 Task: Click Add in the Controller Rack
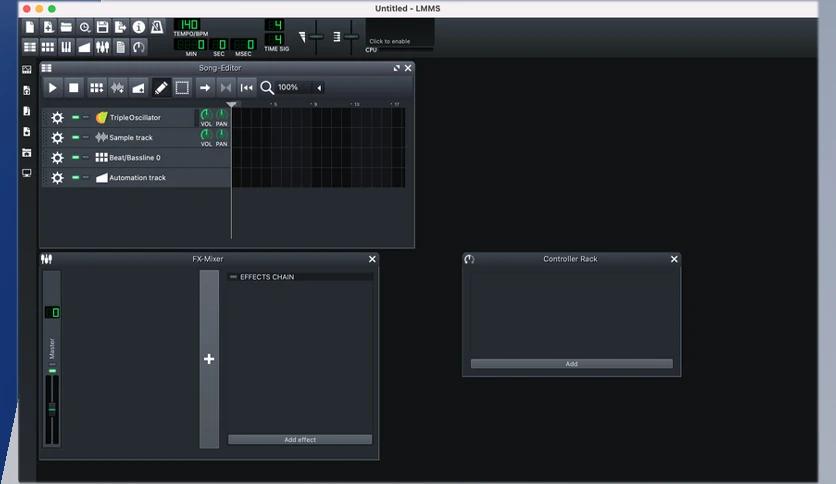point(571,364)
